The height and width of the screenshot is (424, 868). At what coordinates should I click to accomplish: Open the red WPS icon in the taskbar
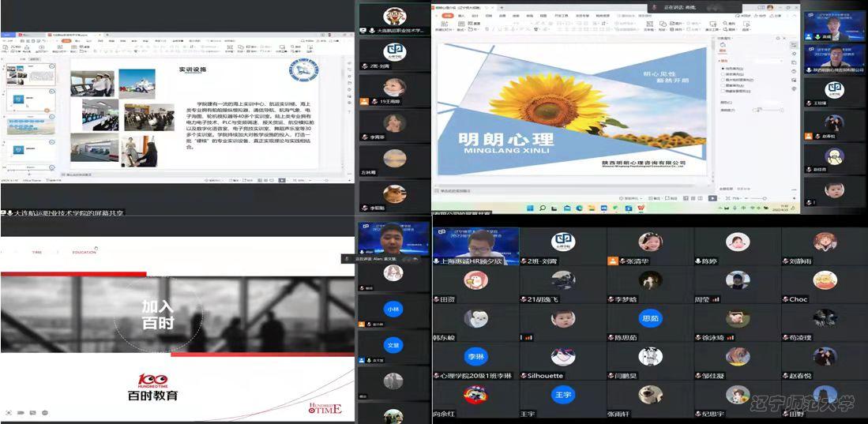pyautogui.click(x=641, y=208)
